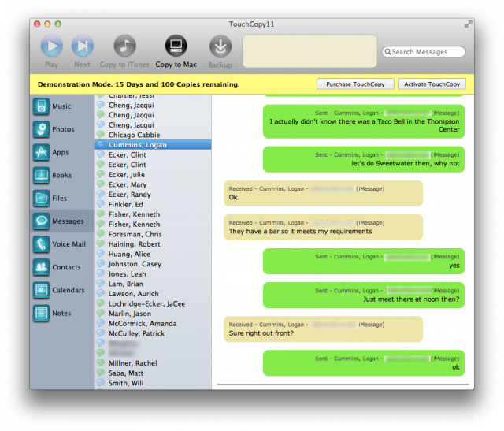
Task: Click the Copy to Mac icon
Action: point(176,46)
